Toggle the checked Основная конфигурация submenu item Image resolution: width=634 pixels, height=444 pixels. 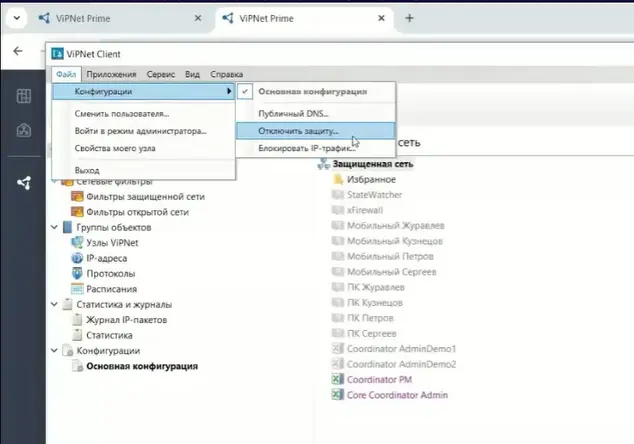point(316,91)
